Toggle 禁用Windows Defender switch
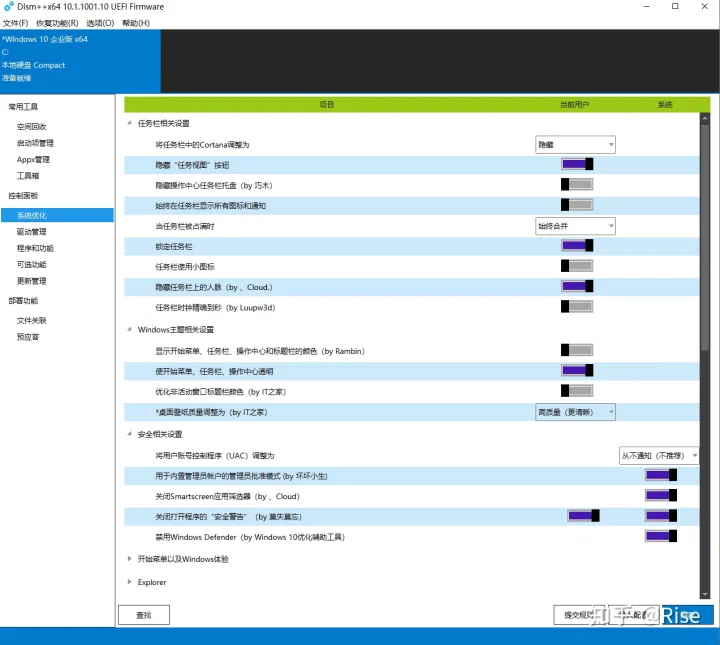 [x=661, y=536]
